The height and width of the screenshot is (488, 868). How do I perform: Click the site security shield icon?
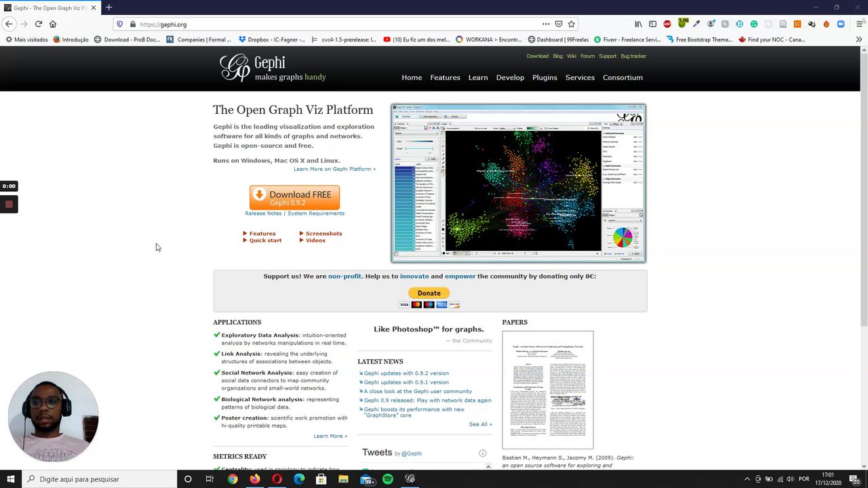tap(120, 24)
